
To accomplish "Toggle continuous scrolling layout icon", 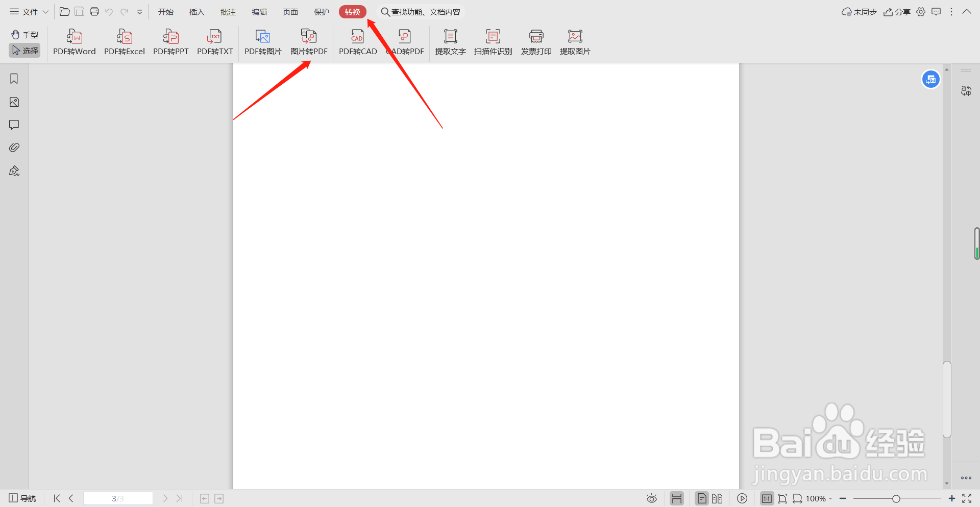I will point(677,498).
